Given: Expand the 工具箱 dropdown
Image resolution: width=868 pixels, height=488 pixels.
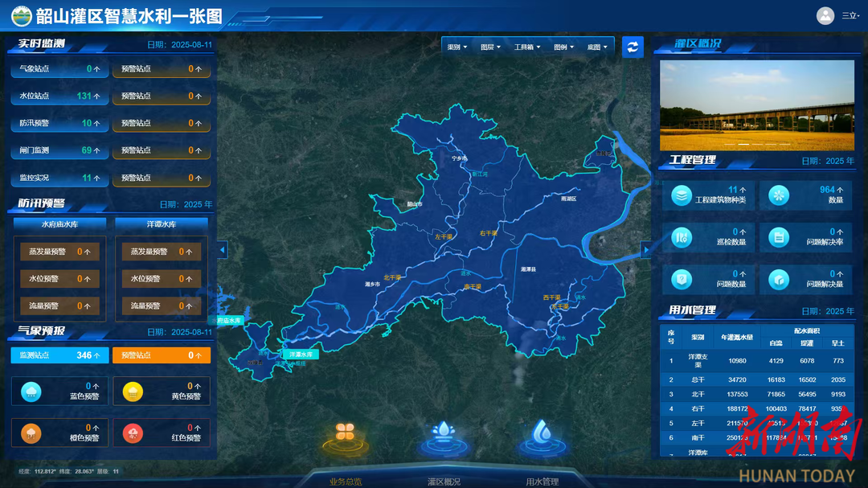Looking at the screenshot, I should pos(526,47).
